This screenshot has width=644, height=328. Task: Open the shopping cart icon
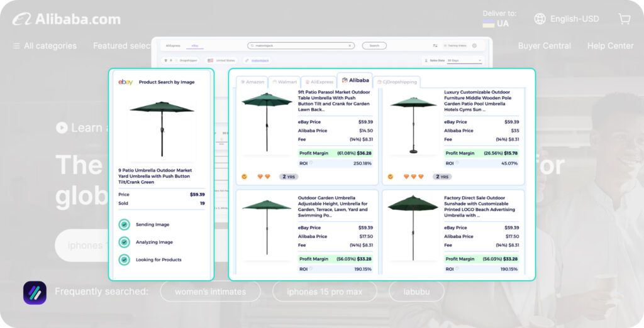(x=625, y=18)
